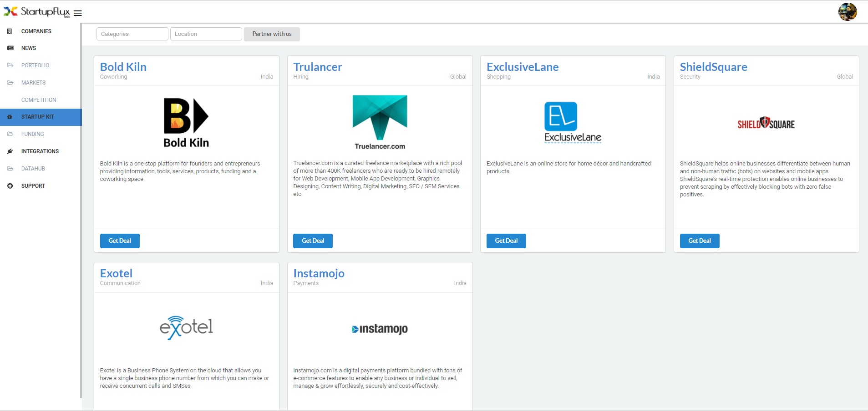This screenshot has width=868, height=411.
Task: Click the Coworking category label
Action: (114, 77)
